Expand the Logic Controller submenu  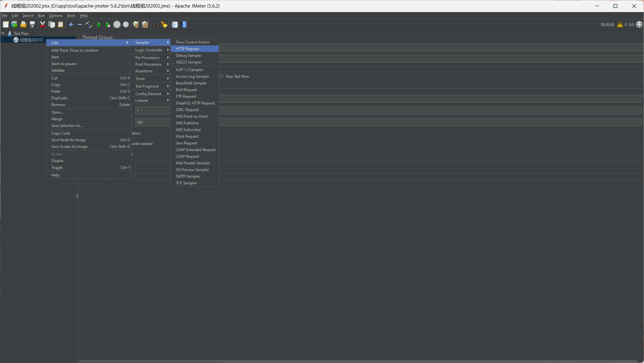tap(150, 50)
